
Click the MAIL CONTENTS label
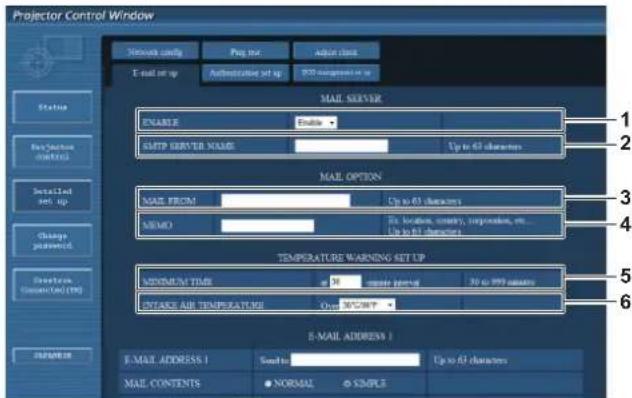click(x=162, y=383)
